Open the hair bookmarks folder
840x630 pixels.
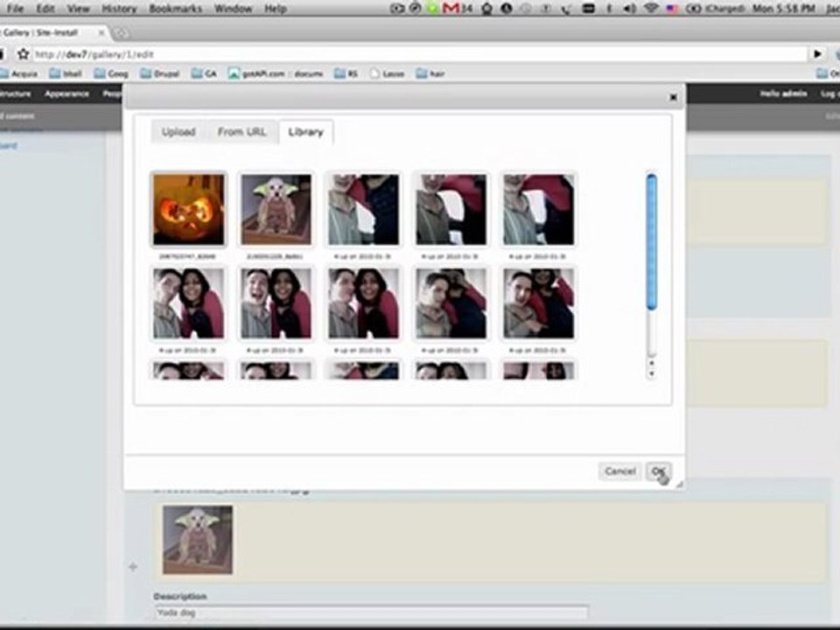(430, 73)
